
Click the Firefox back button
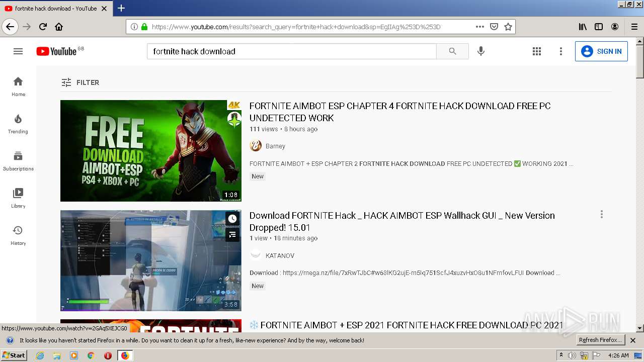[10, 27]
